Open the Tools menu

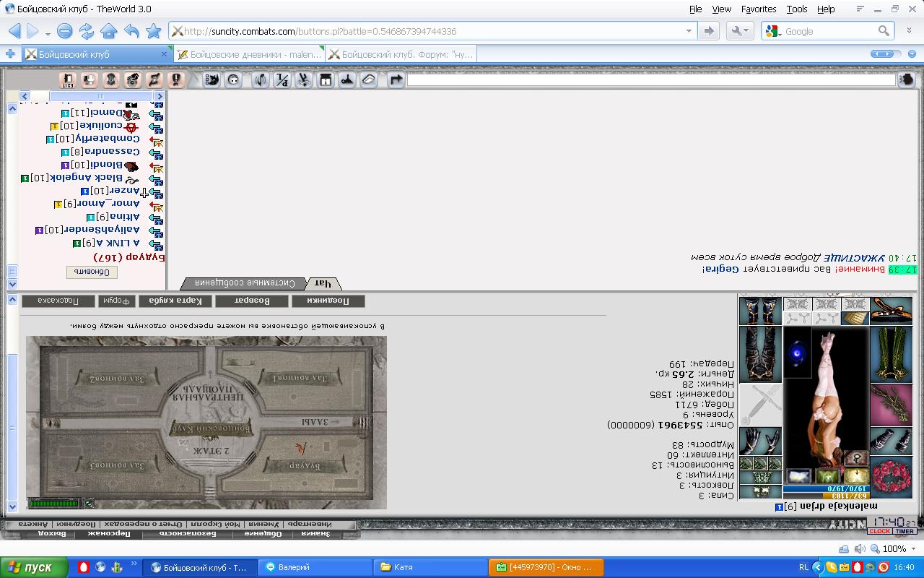[x=797, y=9]
